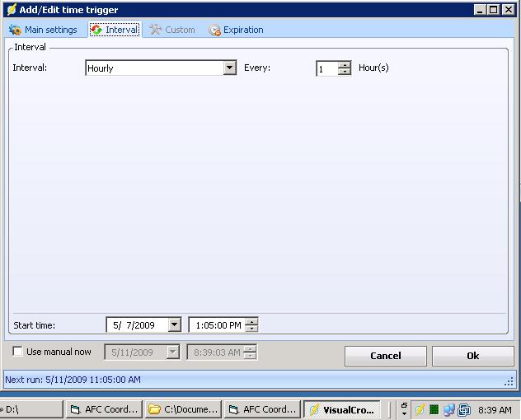Open the C:\Docume... taskbar folder window
Image resolution: width=521 pixels, height=420 pixels.
coord(183,409)
